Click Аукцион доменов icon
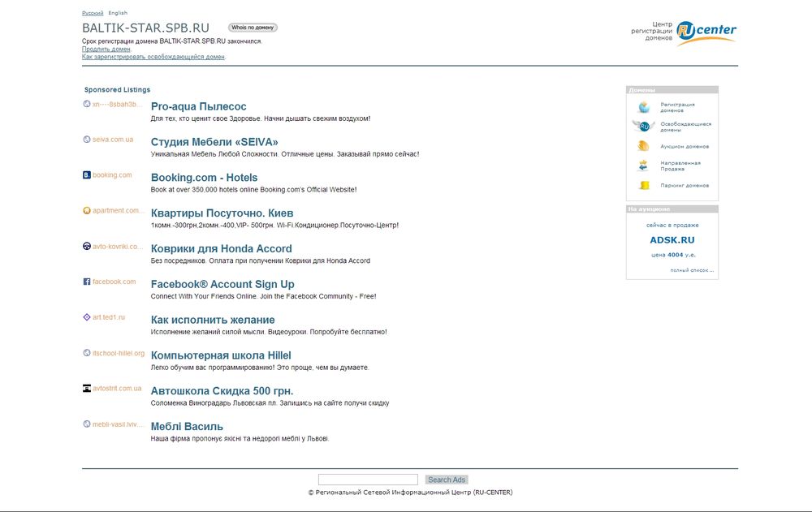 click(x=644, y=146)
